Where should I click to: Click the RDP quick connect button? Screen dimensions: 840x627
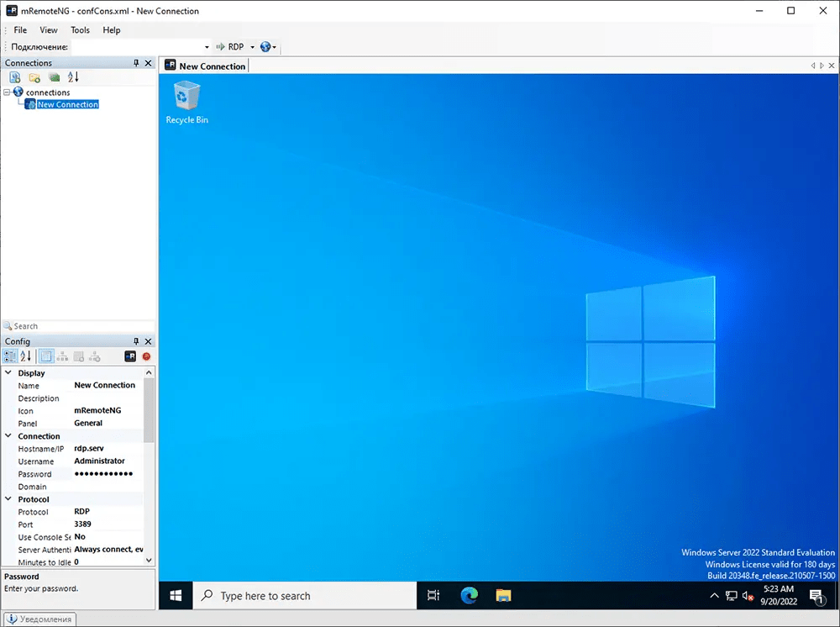point(230,46)
